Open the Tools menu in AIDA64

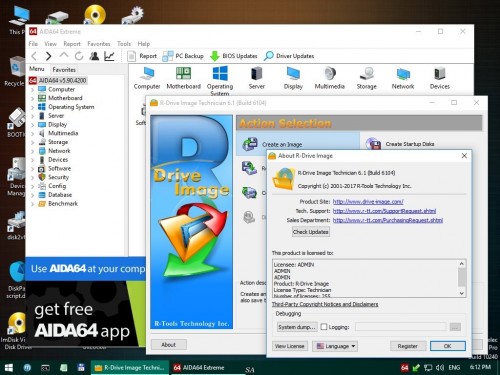point(124,44)
